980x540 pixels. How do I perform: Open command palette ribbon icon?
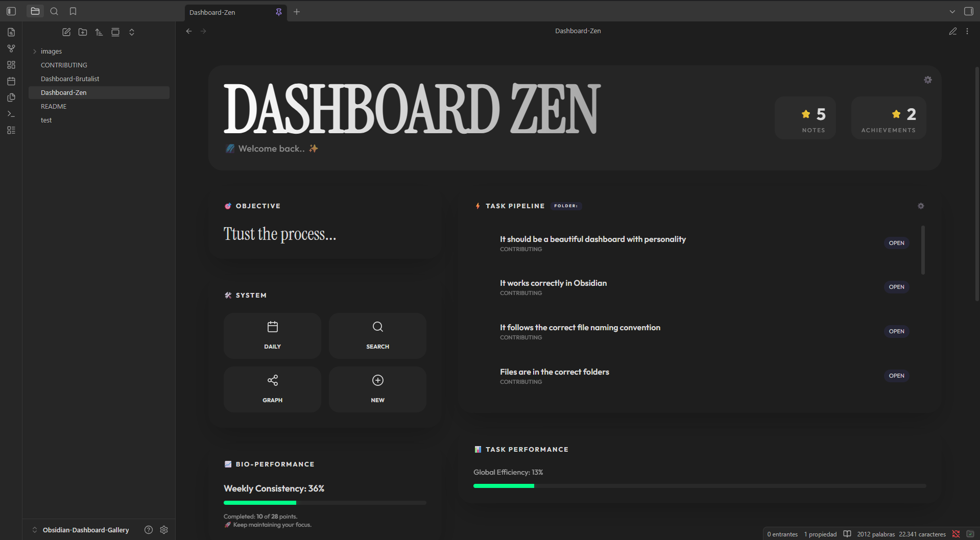tap(11, 114)
